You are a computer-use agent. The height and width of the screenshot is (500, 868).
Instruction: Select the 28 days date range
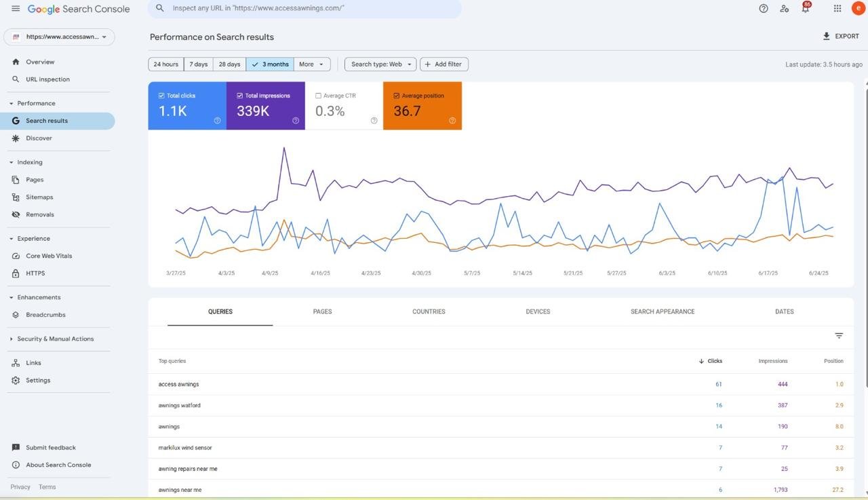pyautogui.click(x=229, y=64)
